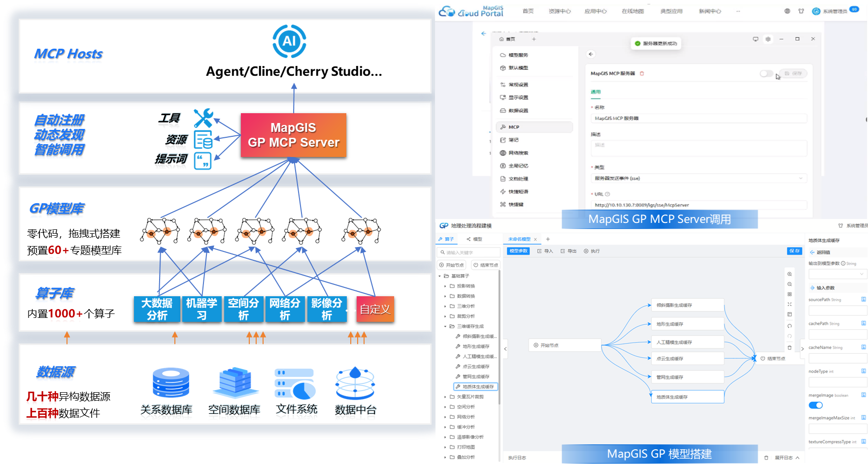Collapse the 三维缓存生成 folder

tap(445, 326)
